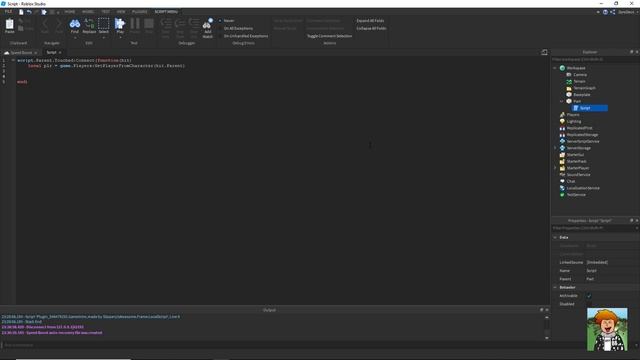Select the Players service icon
This screenshot has height=360, width=640.
click(562, 115)
